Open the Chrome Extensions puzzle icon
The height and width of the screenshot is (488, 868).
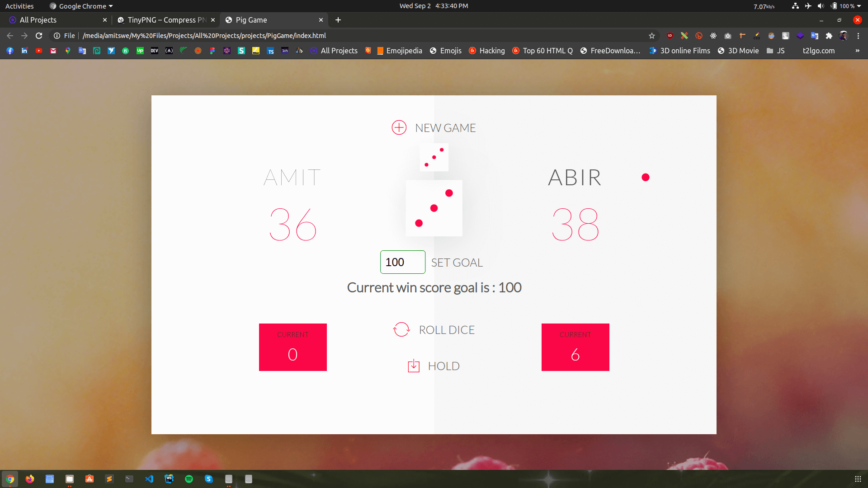click(829, 36)
